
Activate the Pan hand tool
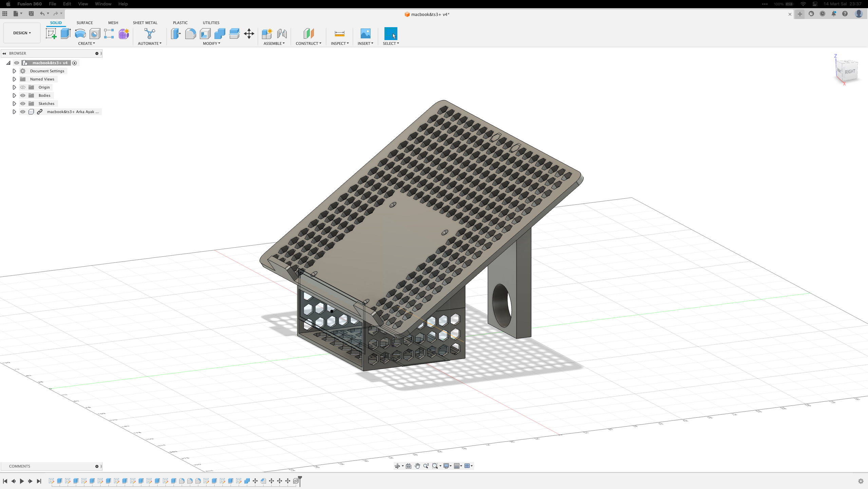417,466
